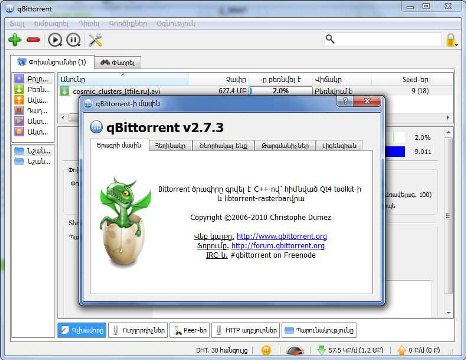Open the second menu bar item
This screenshot has height=360, width=466.
coord(51,24)
